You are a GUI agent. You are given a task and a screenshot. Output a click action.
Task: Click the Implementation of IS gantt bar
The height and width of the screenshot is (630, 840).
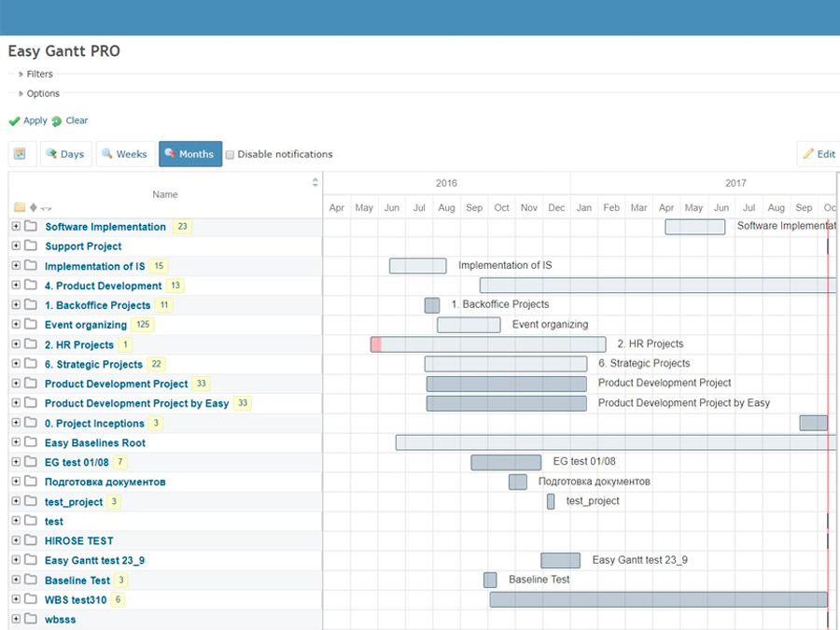click(418, 266)
